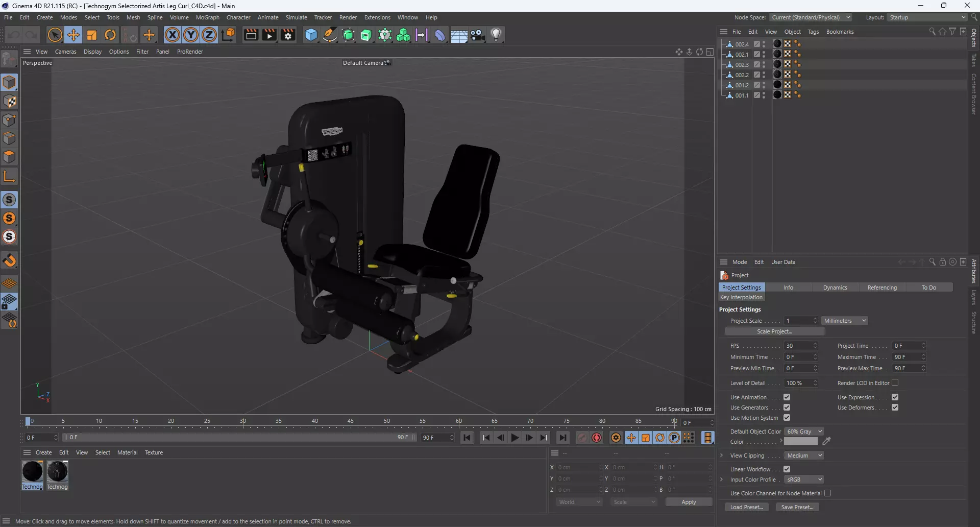Go to start of animation
Screen dimensions: 980x527
tap(467, 438)
